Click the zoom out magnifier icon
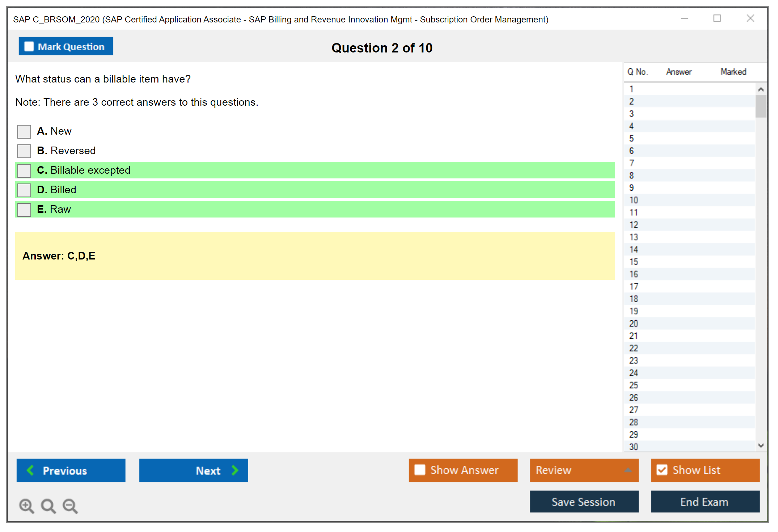 70,506
